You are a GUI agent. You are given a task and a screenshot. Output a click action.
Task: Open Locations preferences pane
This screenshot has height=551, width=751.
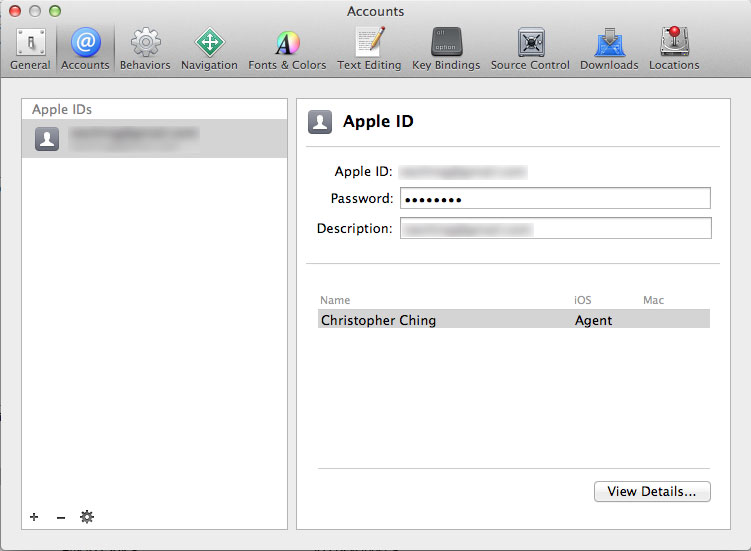[x=674, y=49]
